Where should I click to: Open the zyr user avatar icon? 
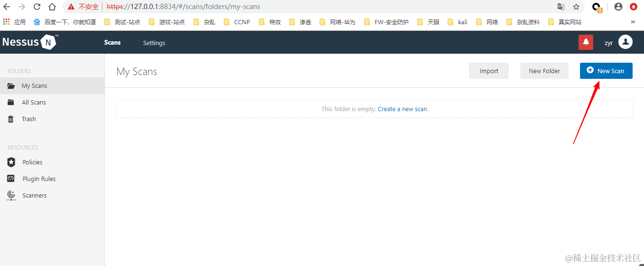pyautogui.click(x=626, y=42)
